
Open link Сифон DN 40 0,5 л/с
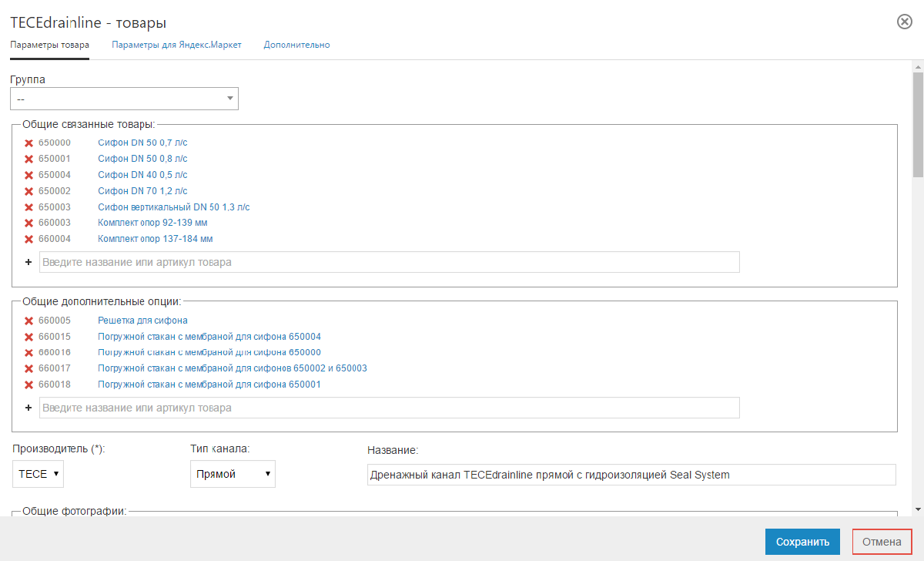(x=142, y=175)
